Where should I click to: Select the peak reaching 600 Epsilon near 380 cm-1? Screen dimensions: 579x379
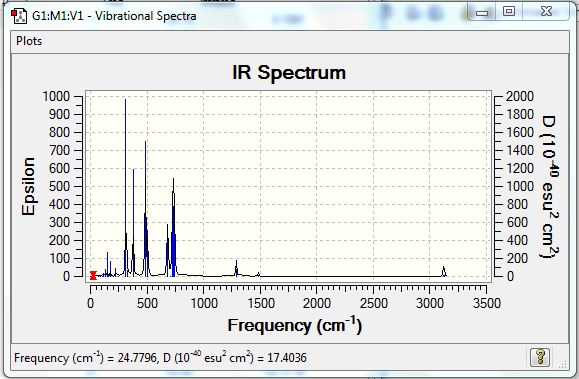point(134,222)
